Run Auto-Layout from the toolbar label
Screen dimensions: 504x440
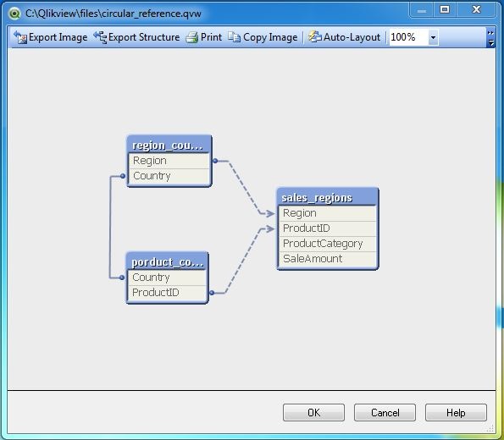click(x=352, y=37)
